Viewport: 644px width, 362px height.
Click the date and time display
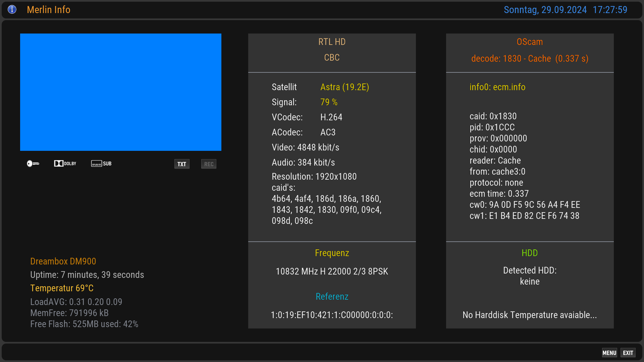tap(565, 10)
